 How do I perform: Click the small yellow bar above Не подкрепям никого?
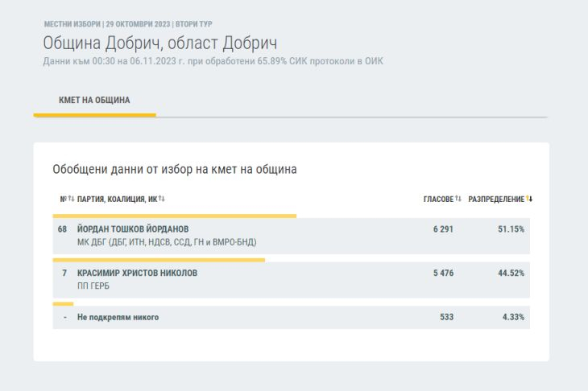[x=63, y=304]
